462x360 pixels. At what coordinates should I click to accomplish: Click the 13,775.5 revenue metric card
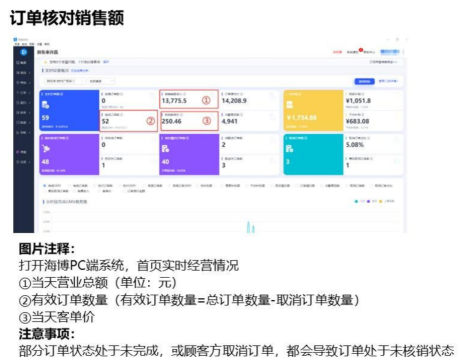(x=189, y=99)
